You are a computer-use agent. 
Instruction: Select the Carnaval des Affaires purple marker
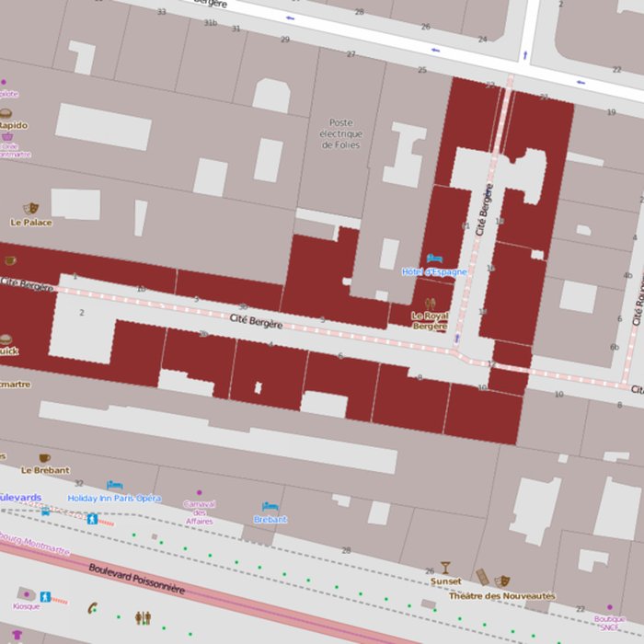click(199, 493)
